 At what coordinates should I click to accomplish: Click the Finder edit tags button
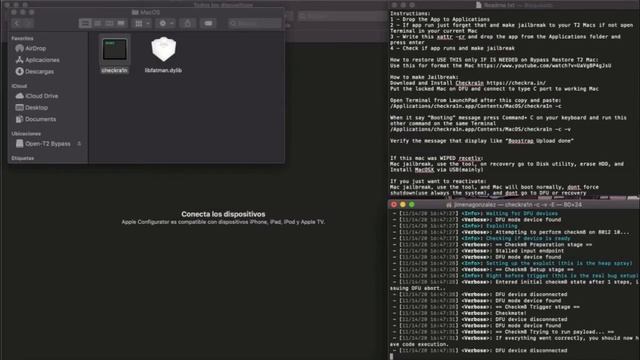(208, 23)
